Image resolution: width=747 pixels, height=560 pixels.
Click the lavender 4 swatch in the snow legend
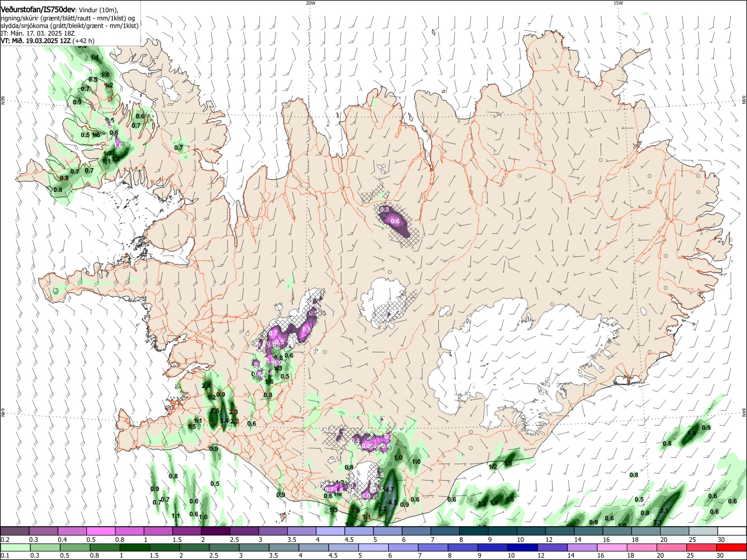(x=330, y=531)
